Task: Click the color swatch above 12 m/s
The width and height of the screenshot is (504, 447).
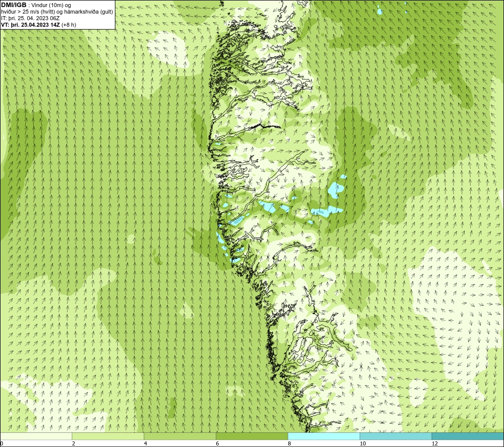Action: pyautogui.click(x=468, y=436)
